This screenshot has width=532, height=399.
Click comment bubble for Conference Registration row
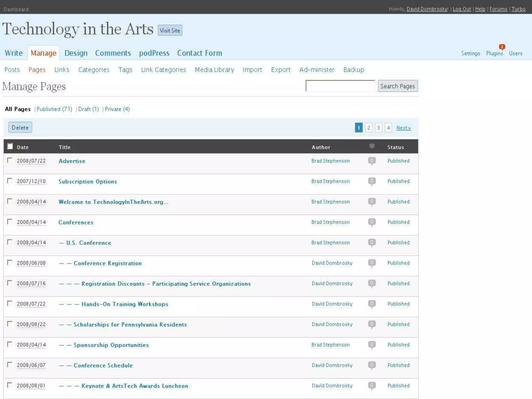coord(372,263)
